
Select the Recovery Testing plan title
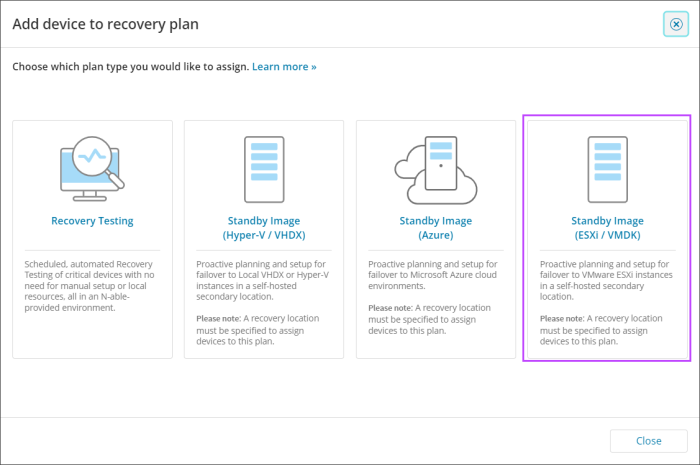tap(92, 221)
